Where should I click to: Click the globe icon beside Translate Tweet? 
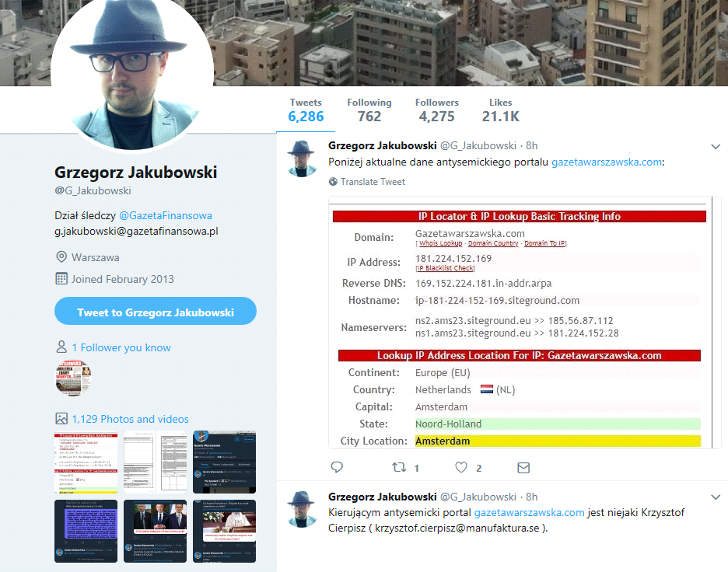pos(333,182)
